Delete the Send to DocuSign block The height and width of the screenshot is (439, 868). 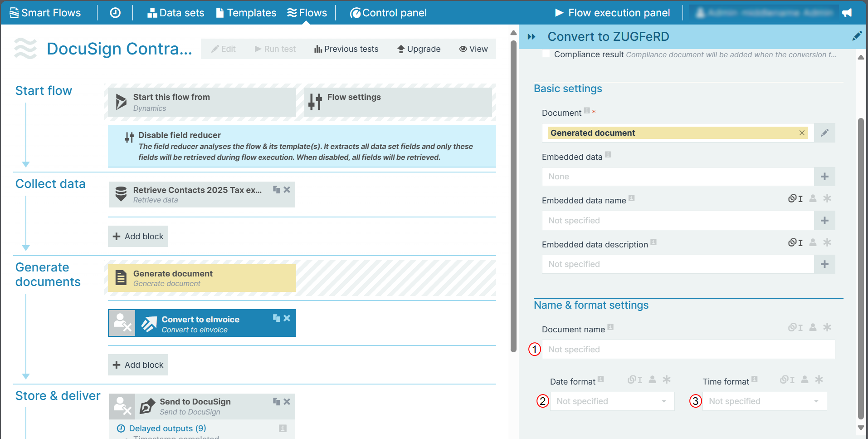[x=287, y=401]
